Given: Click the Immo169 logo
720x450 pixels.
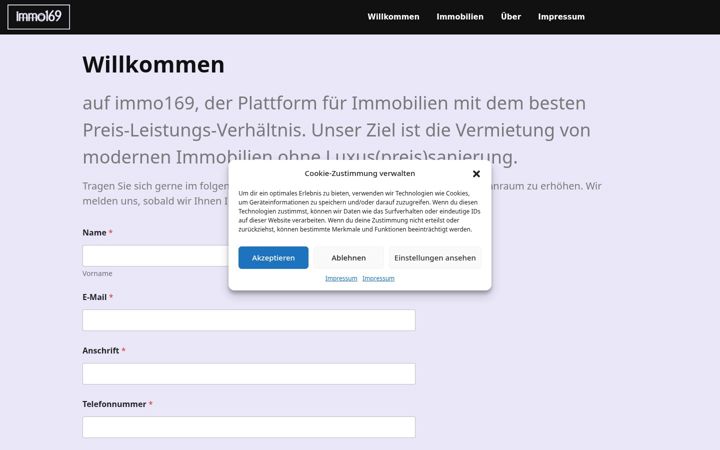Looking at the screenshot, I should pos(39,17).
